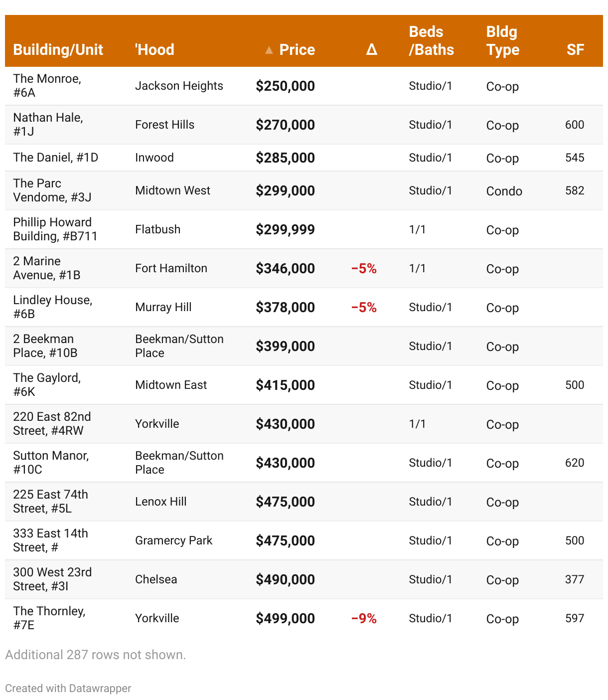Screen dimensions: 608x700
Task: Click the $270,000 price for Nathan Hale
Action: click(285, 125)
